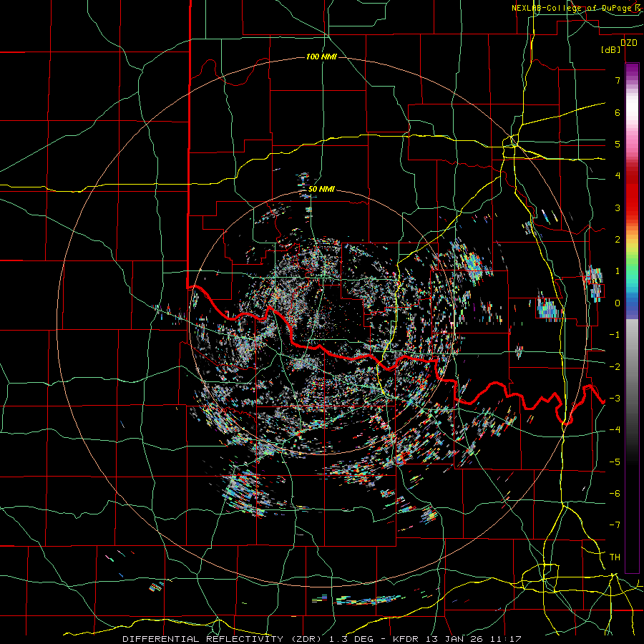Click the 100 NMI range ring label
Screen dimensions: 644x644
pos(321,57)
